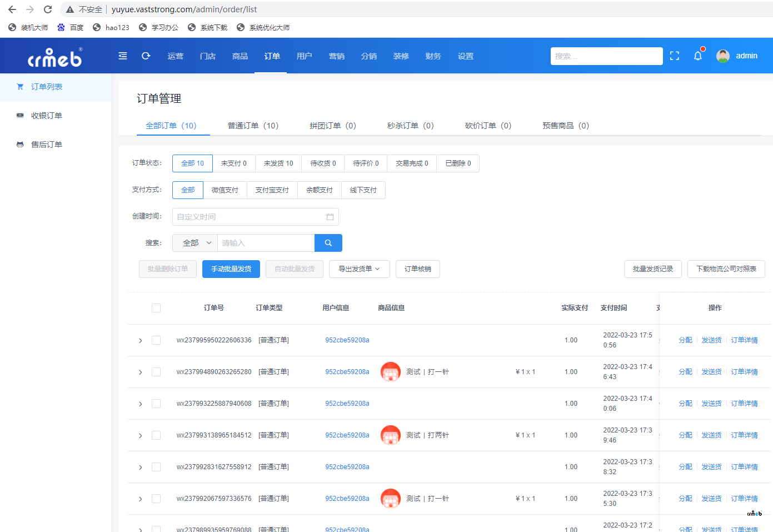773x532 pixels.
Task: Open the 营销 top menu
Action: [x=337, y=56]
